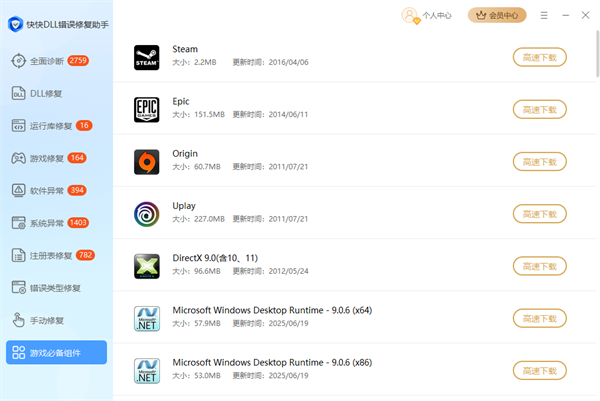Click the Uplay swirl icon
The image size is (600, 401).
pyautogui.click(x=147, y=213)
